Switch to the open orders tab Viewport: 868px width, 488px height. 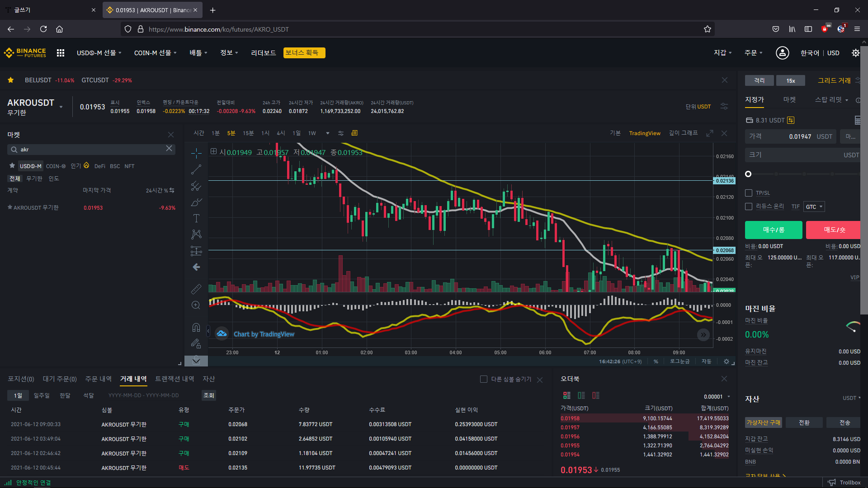click(60, 379)
